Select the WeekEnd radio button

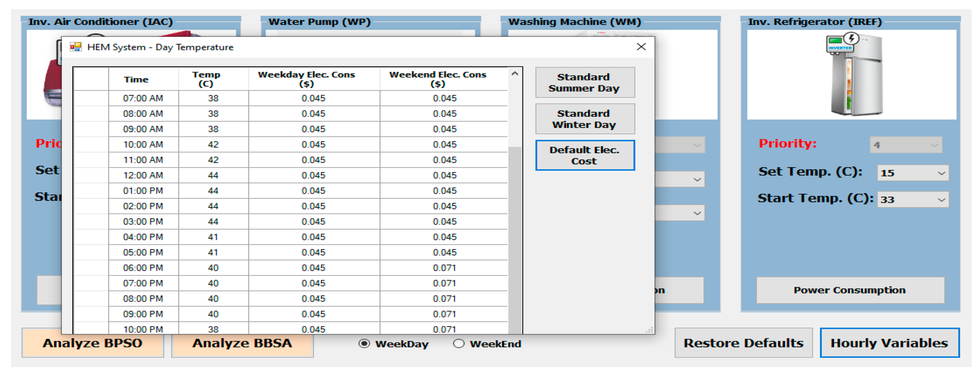point(459,344)
